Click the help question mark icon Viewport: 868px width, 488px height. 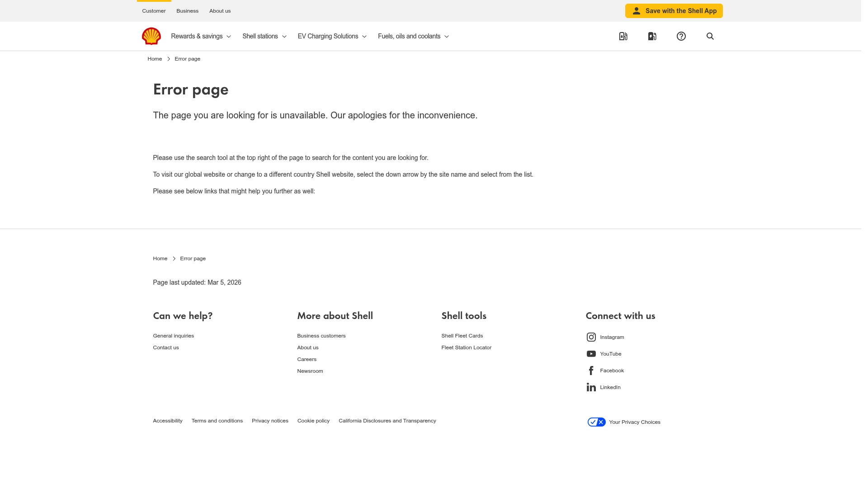click(681, 36)
